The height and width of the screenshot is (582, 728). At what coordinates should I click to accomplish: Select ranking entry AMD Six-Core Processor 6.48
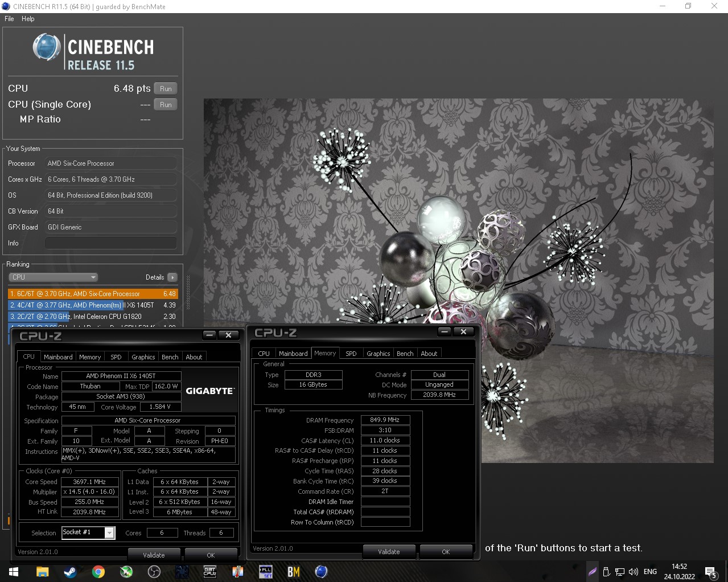click(93, 294)
